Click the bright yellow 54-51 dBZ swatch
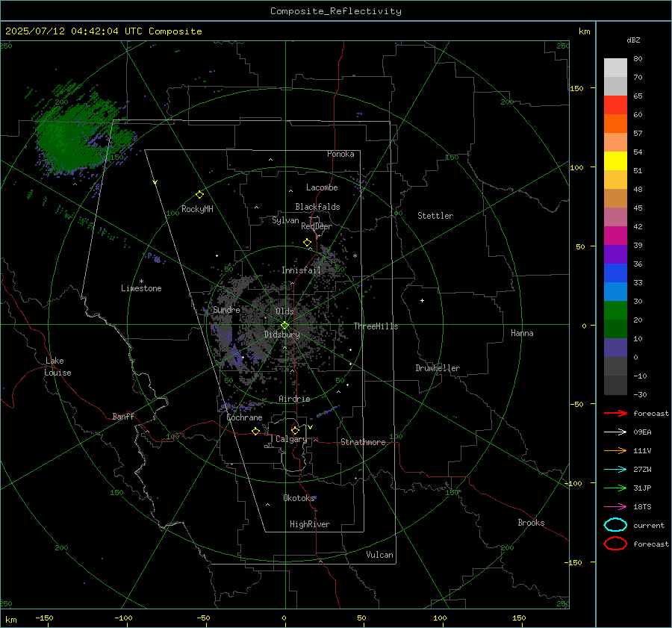The width and height of the screenshot is (672, 628). tap(615, 161)
